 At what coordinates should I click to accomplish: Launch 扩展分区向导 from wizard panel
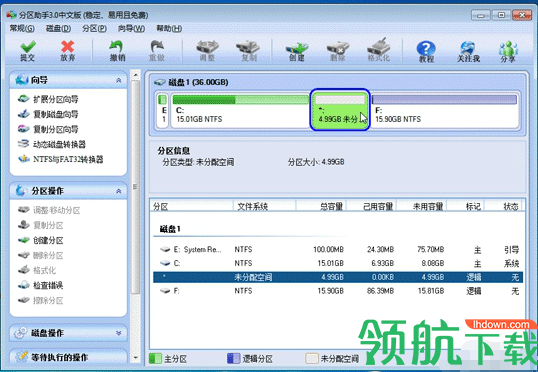pos(48,99)
